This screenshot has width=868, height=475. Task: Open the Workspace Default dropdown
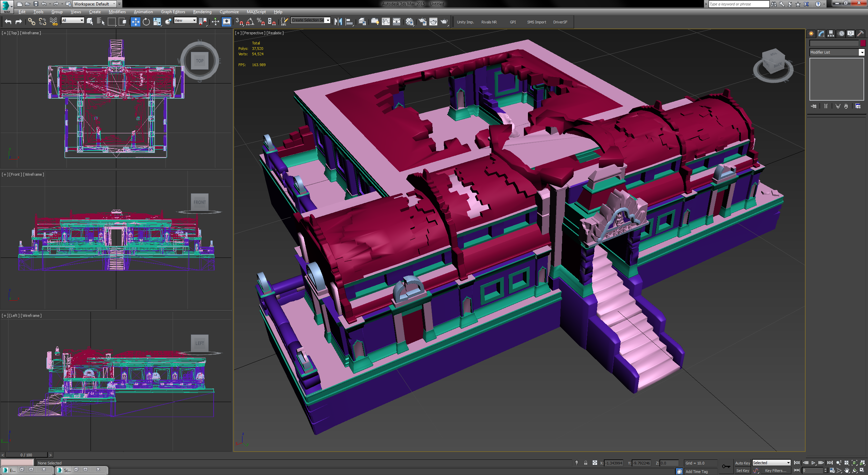point(95,4)
